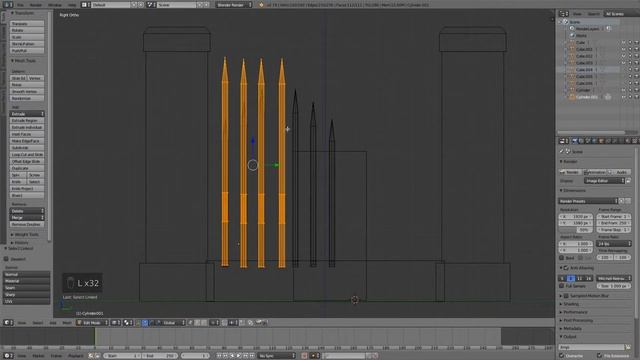Click the viewport shading mode icon
The width and height of the screenshot is (640, 360).
click(x=116, y=323)
